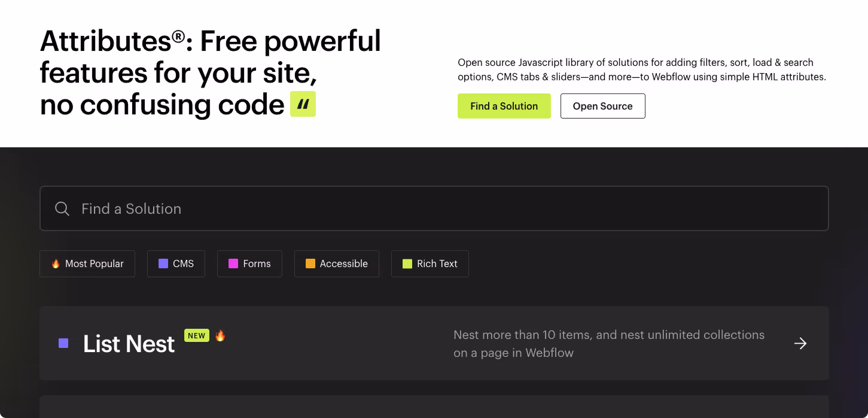Click the green Rich Text color square

[x=407, y=263]
